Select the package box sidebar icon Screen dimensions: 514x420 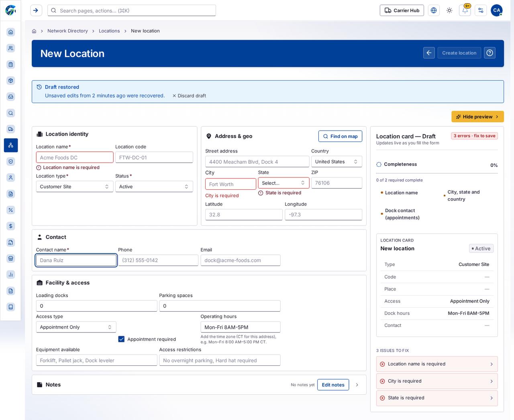coord(11,81)
